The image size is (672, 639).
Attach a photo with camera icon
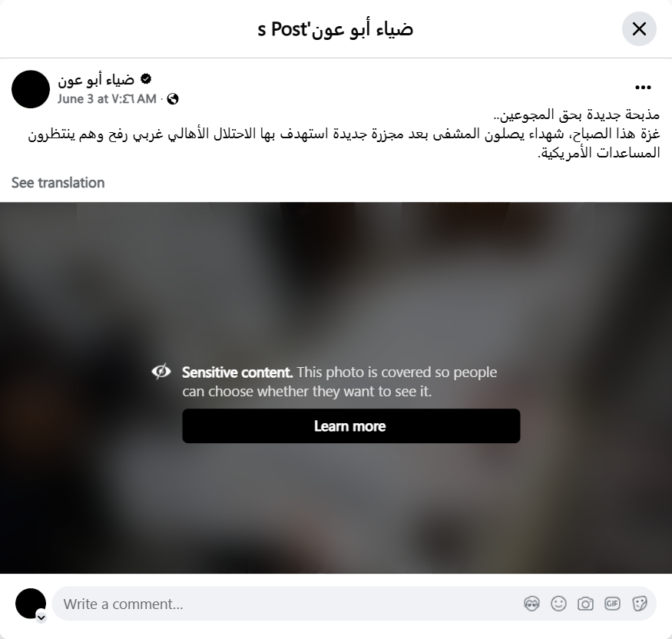[x=585, y=604]
